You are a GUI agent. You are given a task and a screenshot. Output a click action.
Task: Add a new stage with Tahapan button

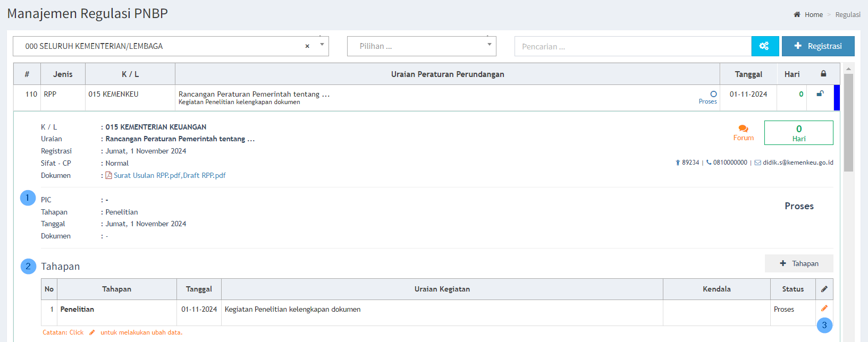(x=798, y=263)
